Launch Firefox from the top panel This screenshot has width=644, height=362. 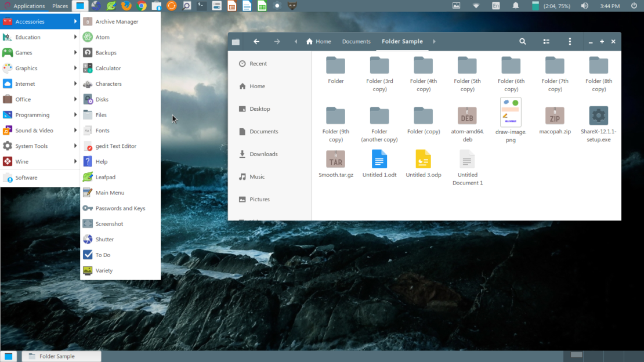(x=126, y=5)
